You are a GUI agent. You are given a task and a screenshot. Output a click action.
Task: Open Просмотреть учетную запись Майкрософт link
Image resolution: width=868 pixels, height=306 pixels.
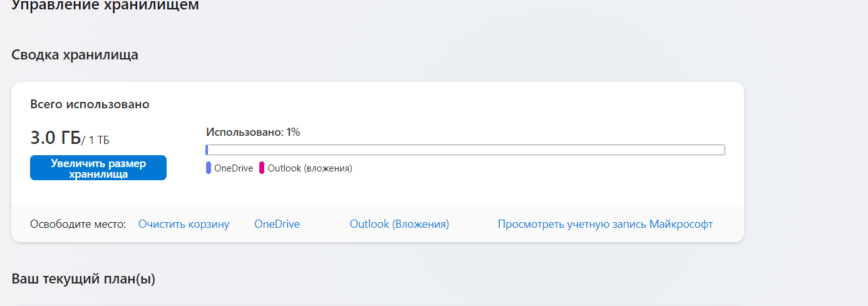[605, 224]
